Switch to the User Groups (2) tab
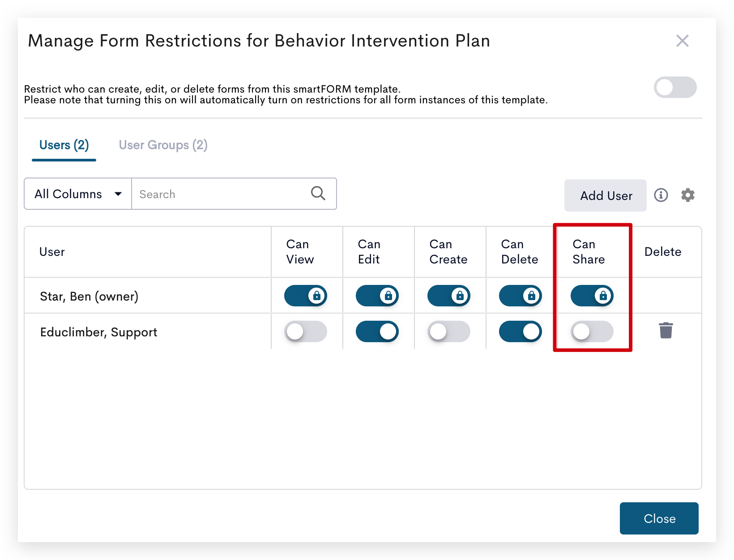Screen dimensions: 734x560 tap(163, 145)
